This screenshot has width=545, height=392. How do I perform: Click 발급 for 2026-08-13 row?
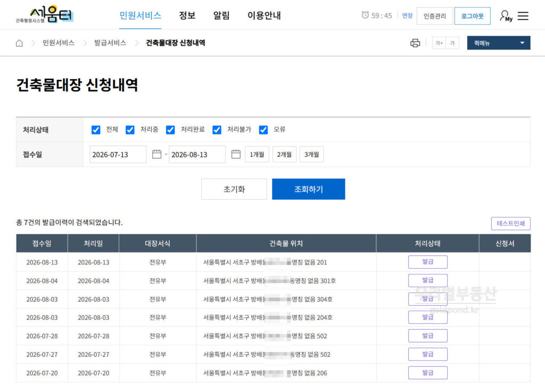pos(427,262)
